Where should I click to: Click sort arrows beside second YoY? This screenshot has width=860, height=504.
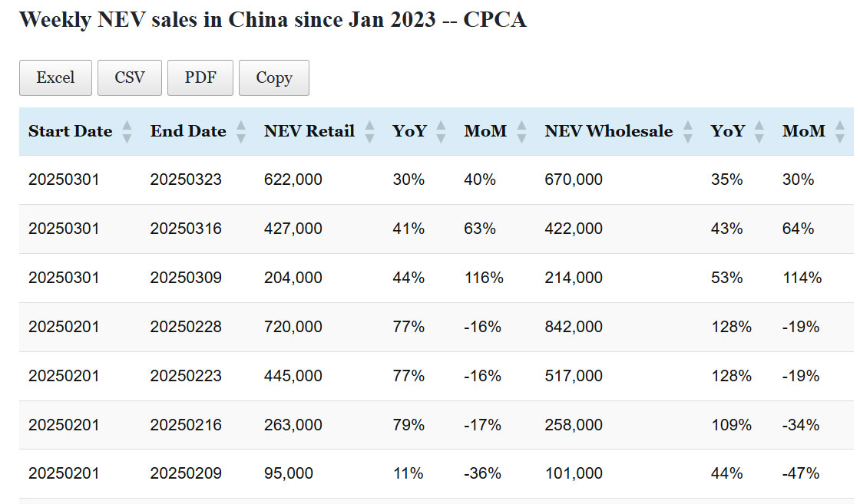click(759, 132)
